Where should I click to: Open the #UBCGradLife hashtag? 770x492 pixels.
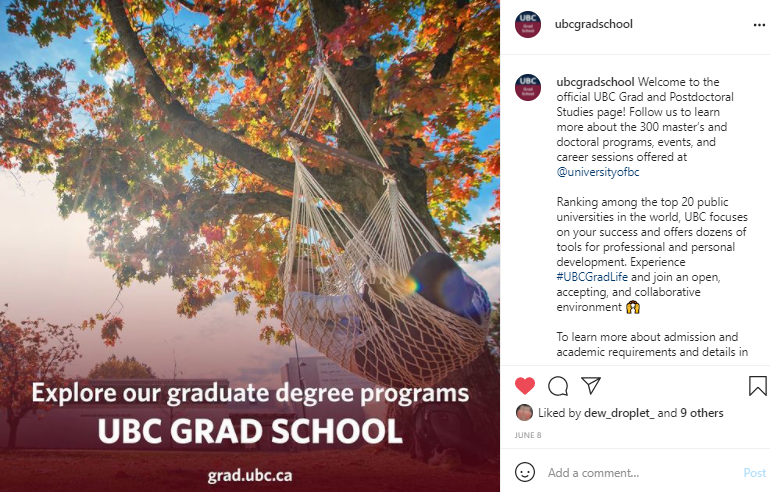click(592, 276)
